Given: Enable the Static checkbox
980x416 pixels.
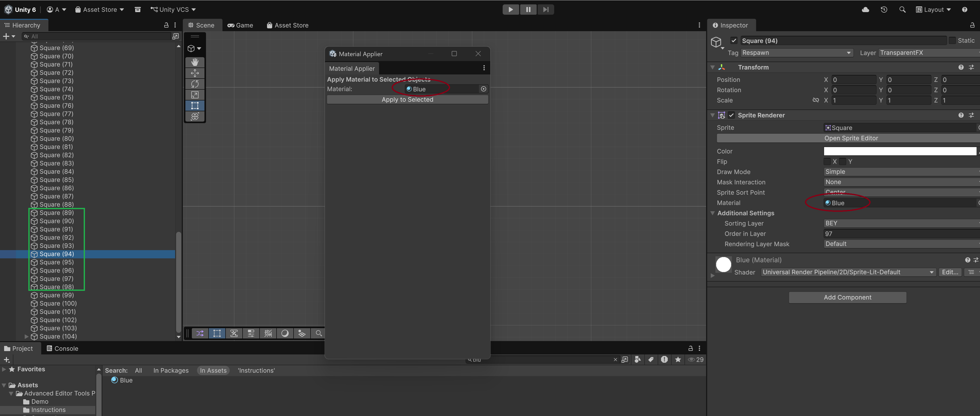Looking at the screenshot, I should point(952,40).
